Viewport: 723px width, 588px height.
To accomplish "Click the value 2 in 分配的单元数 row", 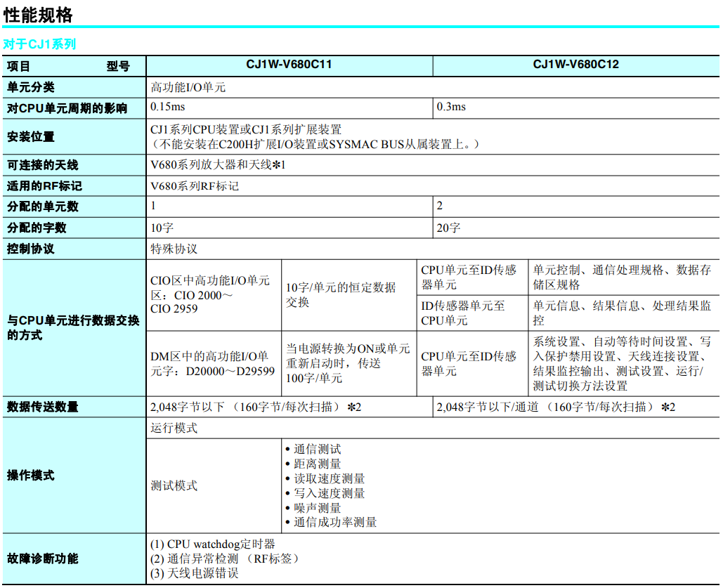I will click(x=439, y=205).
